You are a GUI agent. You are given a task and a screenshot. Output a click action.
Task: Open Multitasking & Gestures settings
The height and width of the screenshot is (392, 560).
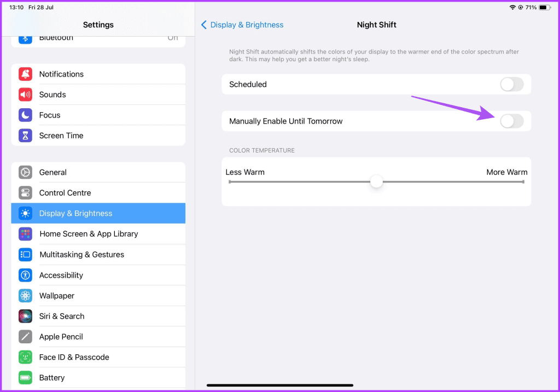[x=82, y=255]
